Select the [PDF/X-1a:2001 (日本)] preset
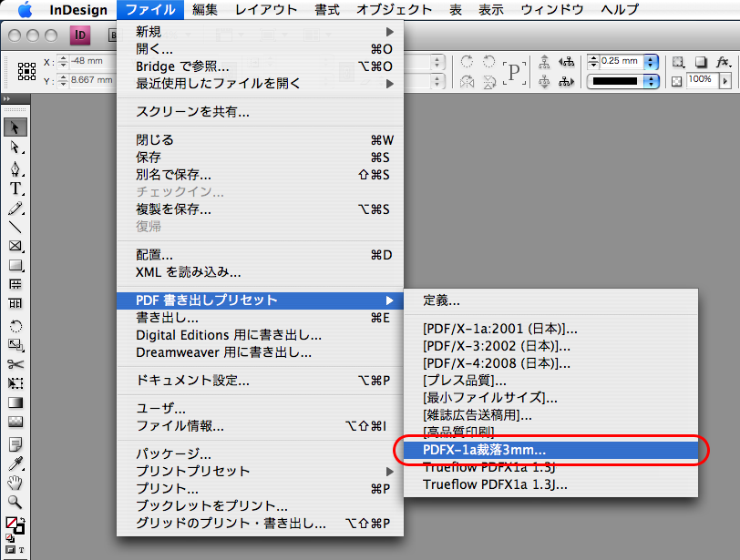 pyautogui.click(x=550, y=329)
